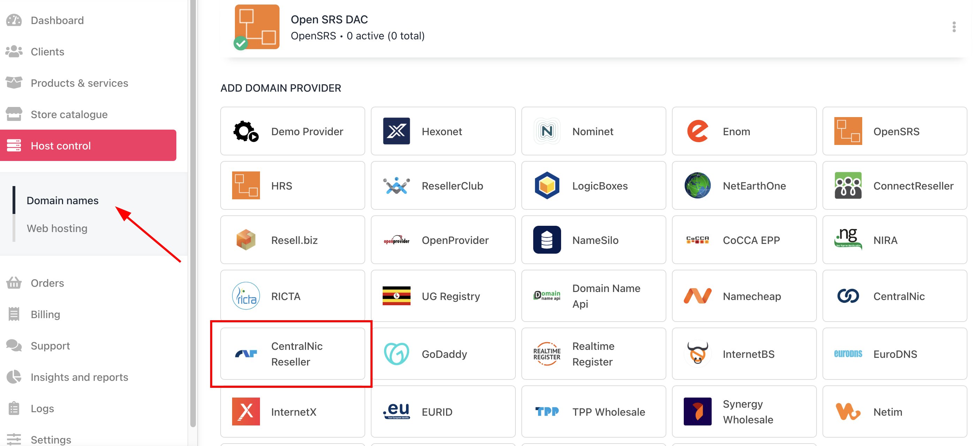This screenshot has width=980, height=446.
Task: Click the Hexonet X logo
Action: [x=396, y=131]
